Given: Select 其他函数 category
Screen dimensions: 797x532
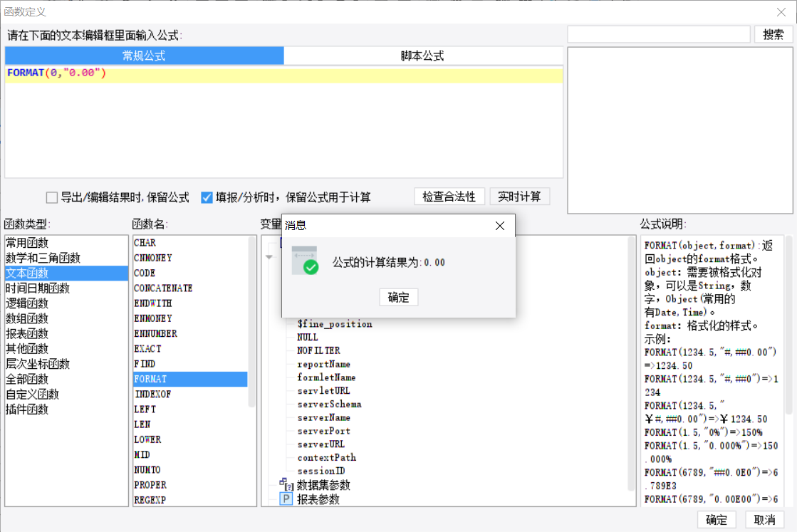Looking at the screenshot, I should [x=66, y=348].
